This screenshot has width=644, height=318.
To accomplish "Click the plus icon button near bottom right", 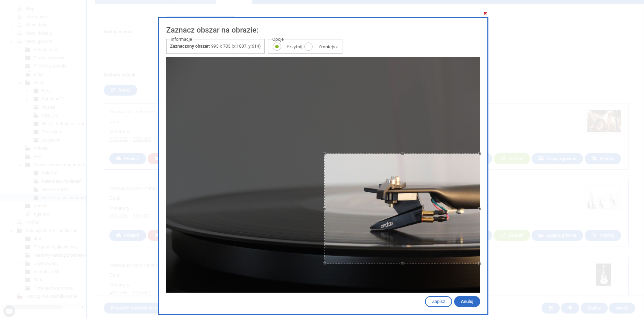I will pyautogui.click(x=570, y=308).
